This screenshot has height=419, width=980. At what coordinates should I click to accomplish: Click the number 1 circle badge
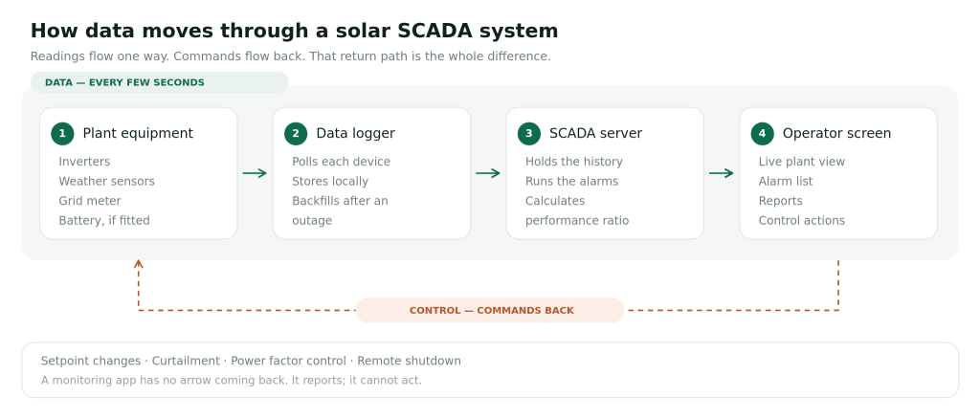click(62, 134)
